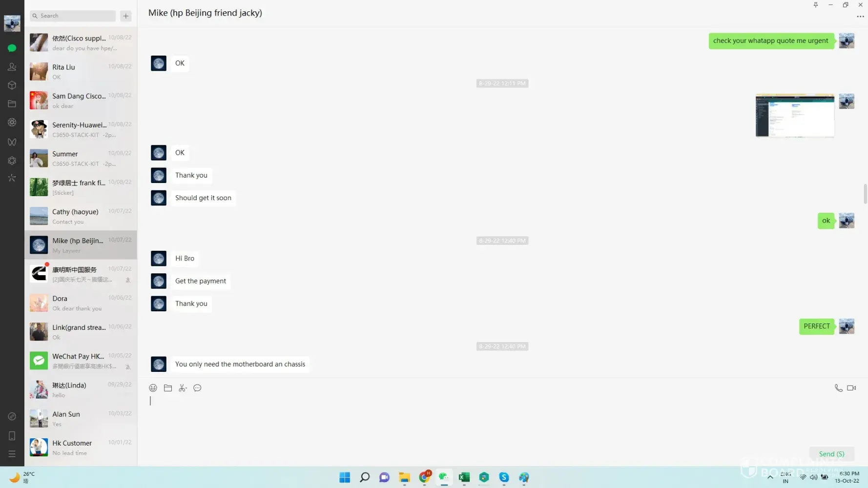Viewport: 868px width, 488px height.
Task: Open the emoji sticker picker
Action: pyautogui.click(x=153, y=388)
